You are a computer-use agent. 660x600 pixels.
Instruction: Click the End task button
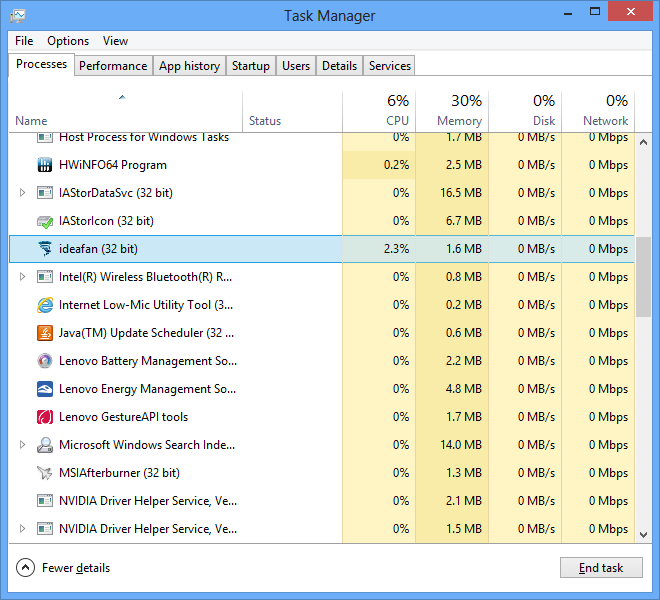click(x=601, y=568)
